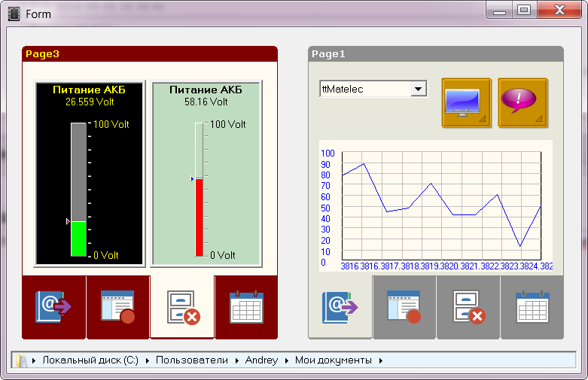Click the red pointer marker on black gauge
This screenshot has height=380, width=588.
(68, 221)
